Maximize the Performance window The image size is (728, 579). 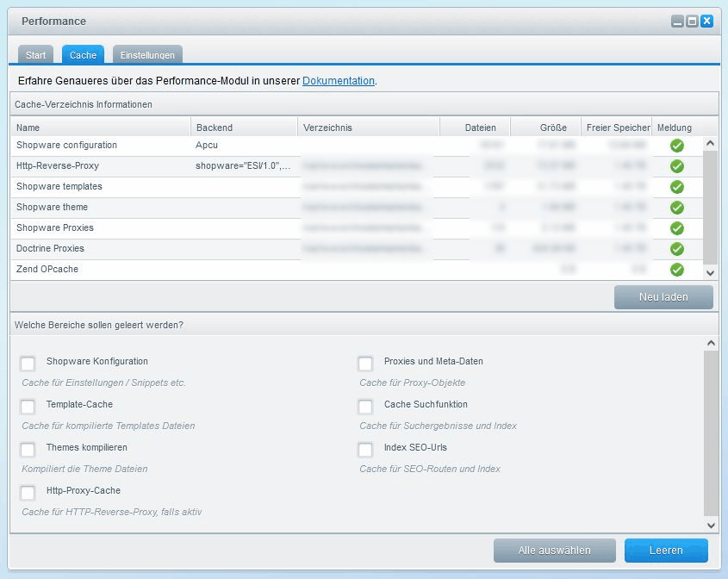tap(692, 22)
